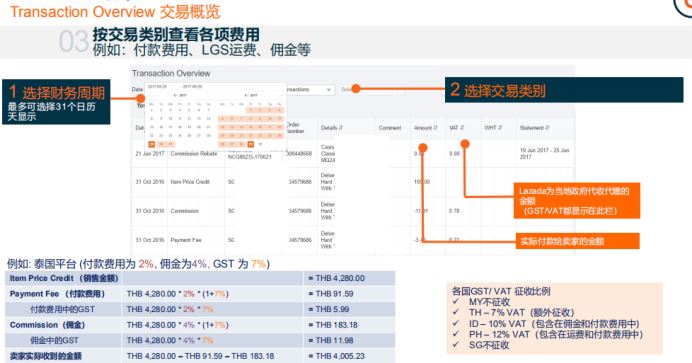
Task: Click the Comment column header
Action: (x=390, y=128)
